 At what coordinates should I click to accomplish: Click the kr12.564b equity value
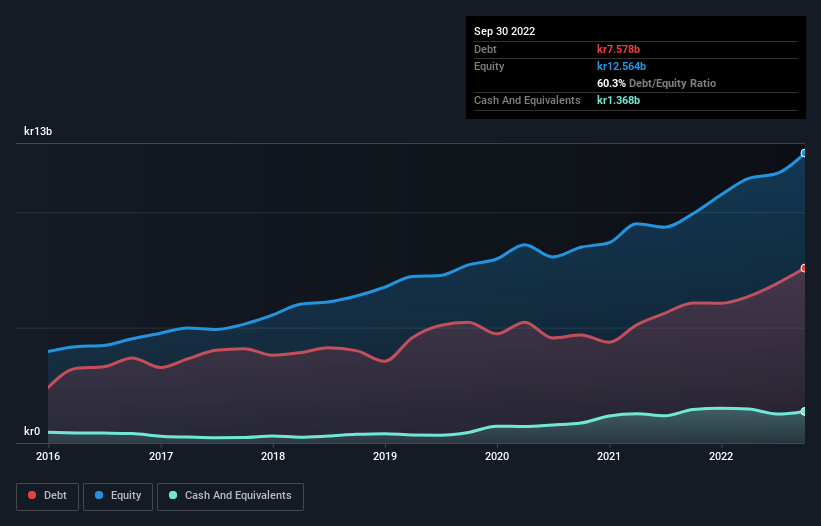pyautogui.click(x=622, y=66)
